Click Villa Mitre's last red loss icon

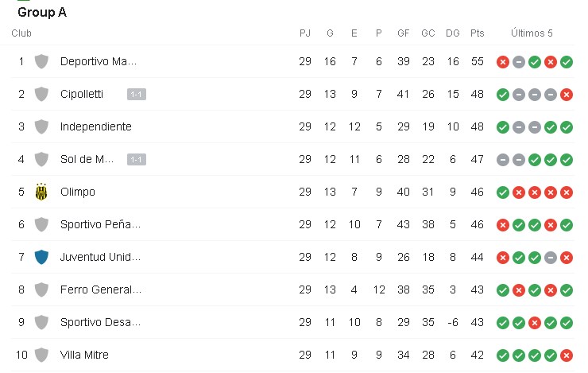pyautogui.click(x=567, y=356)
